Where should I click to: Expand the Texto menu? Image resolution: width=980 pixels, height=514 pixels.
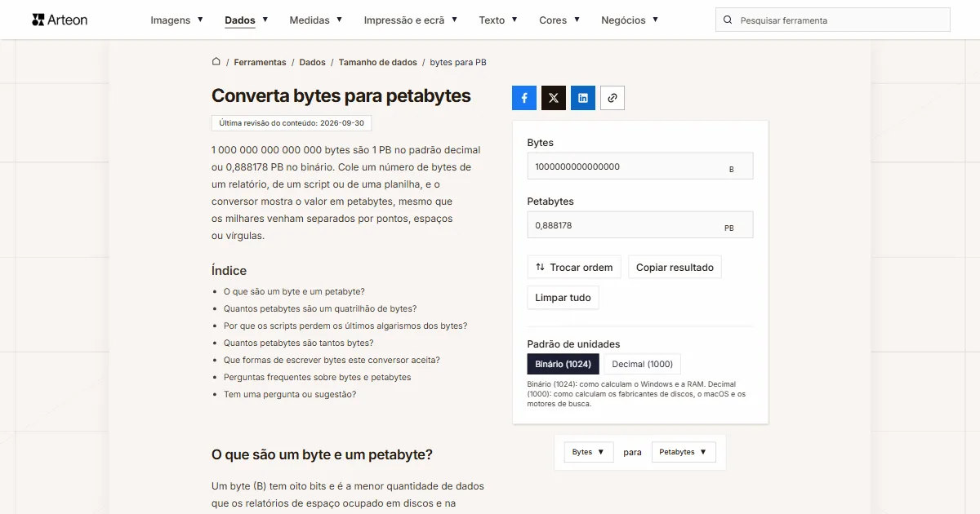pyautogui.click(x=498, y=20)
